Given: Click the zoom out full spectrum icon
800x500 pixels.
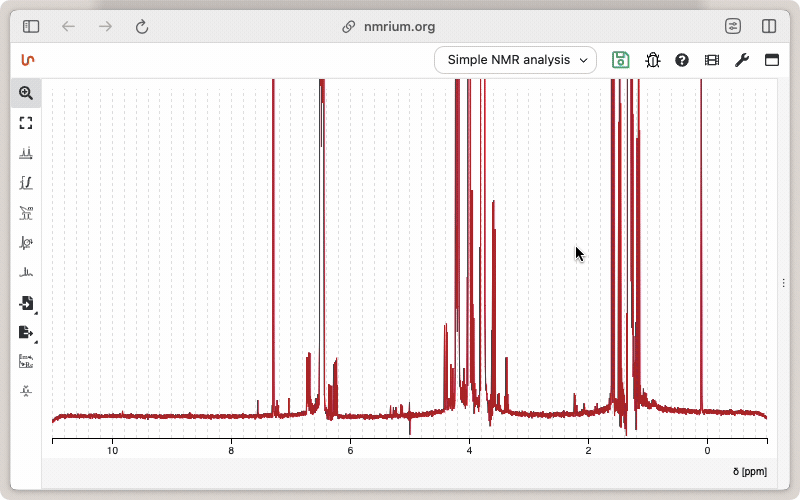Looking at the screenshot, I should (x=26, y=123).
